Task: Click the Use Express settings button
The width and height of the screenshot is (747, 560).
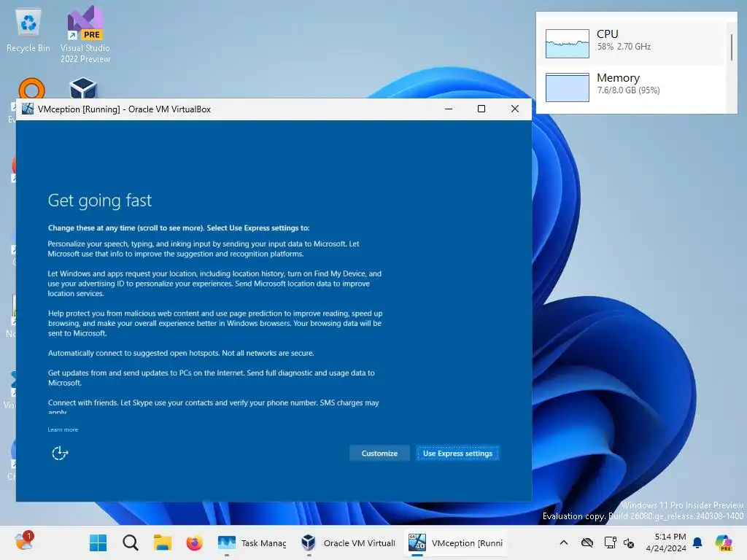Action: tap(457, 454)
